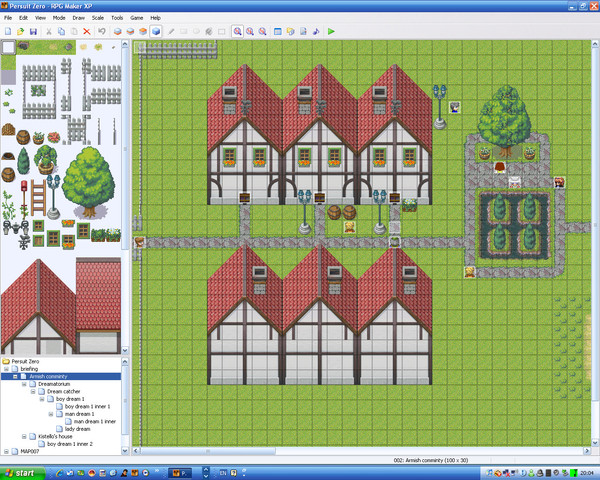The width and height of the screenshot is (600, 480).
Task: Switch to Layer 3 editing mode
Action: 143,31
